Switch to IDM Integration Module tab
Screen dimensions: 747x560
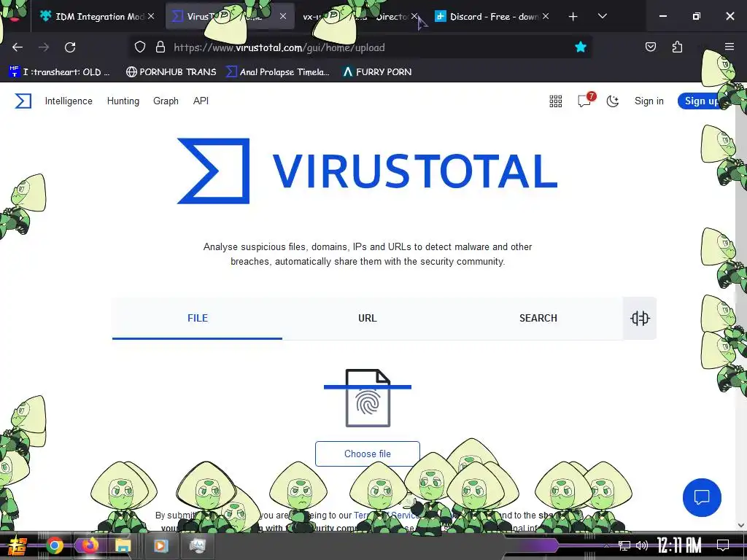pyautogui.click(x=98, y=17)
